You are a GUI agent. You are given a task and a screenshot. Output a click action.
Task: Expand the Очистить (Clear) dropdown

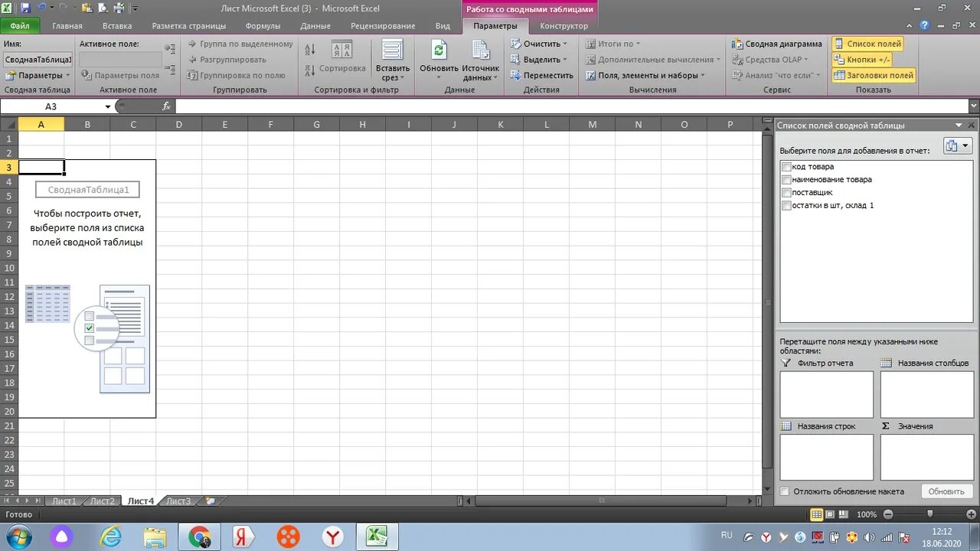click(x=539, y=44)
